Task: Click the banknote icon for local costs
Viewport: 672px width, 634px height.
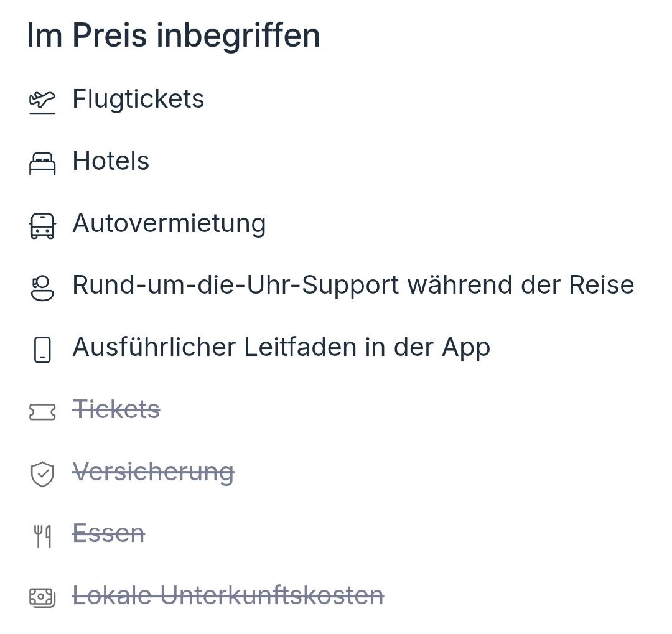Action: point(42,598)
